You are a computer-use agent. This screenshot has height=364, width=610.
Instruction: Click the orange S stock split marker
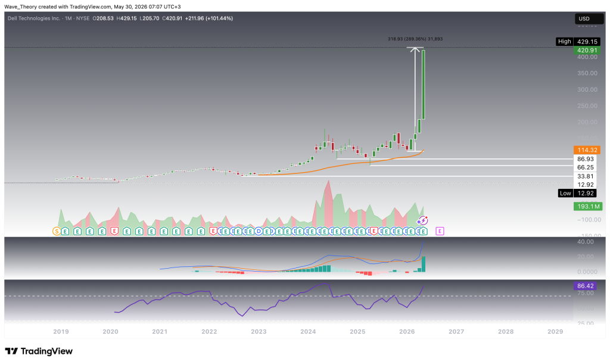coord(57,231)
